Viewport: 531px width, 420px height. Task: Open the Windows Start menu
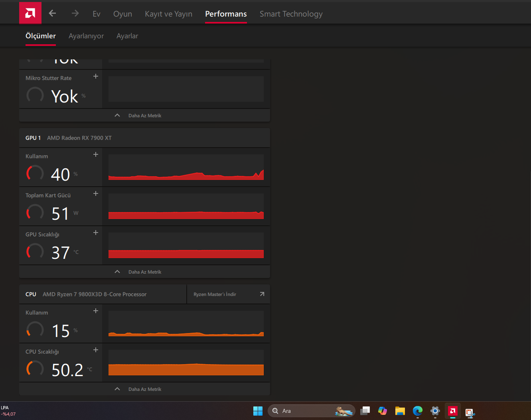coord(258,411)
